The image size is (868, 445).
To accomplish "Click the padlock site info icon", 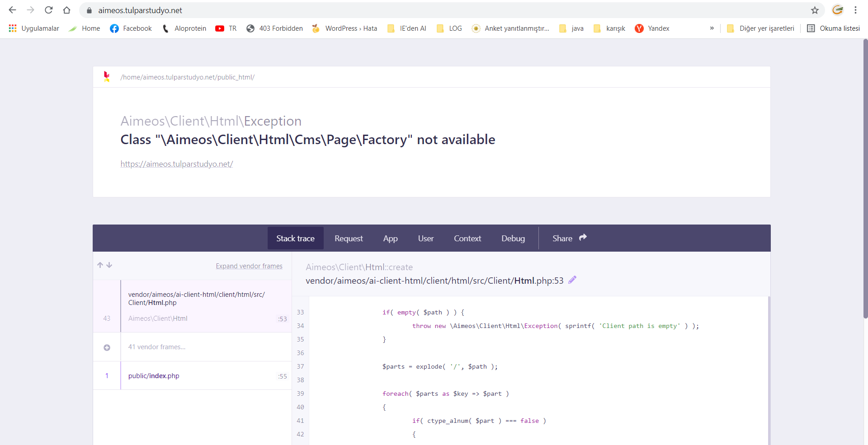I will point(89,10).
